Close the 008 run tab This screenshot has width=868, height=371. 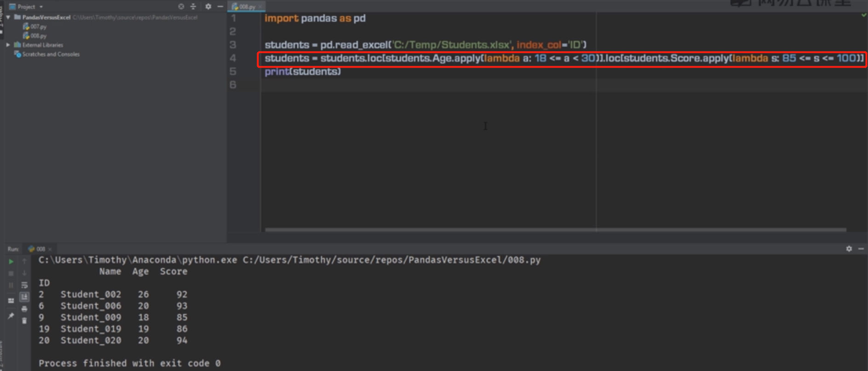[x=50, y=249]
